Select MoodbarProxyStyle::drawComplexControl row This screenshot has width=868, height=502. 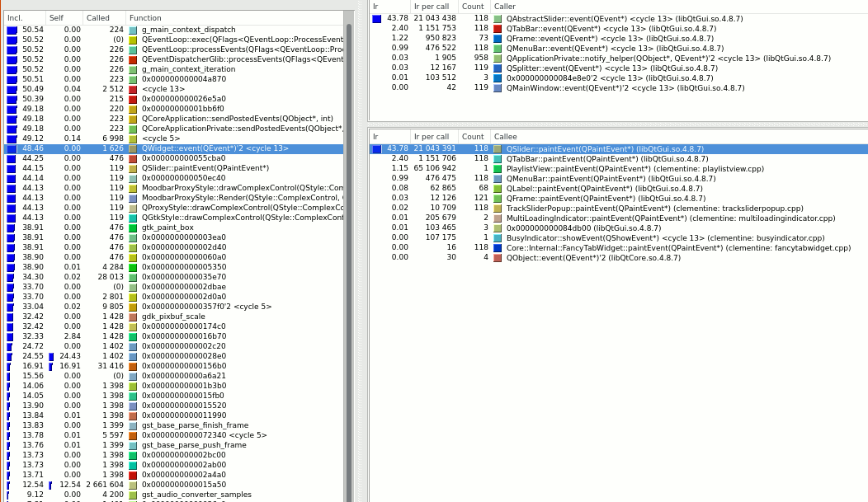point(174,188)
